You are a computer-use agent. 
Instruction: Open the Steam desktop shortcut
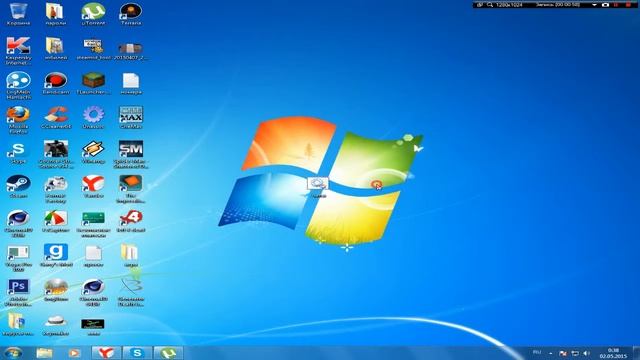point(18,187)
